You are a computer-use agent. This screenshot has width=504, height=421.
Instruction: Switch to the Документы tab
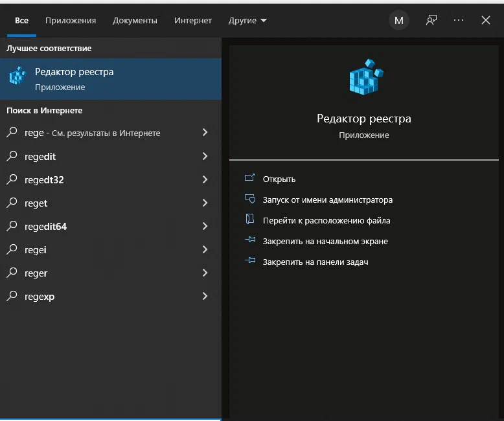click(135, 21)
